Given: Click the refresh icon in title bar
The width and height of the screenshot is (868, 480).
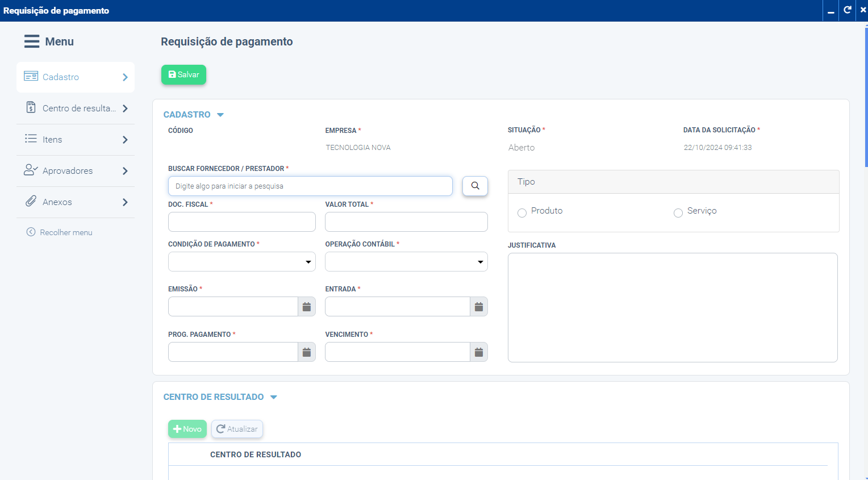Looking at the screenshot, I should pyautogui.click(x=848, y=10).
